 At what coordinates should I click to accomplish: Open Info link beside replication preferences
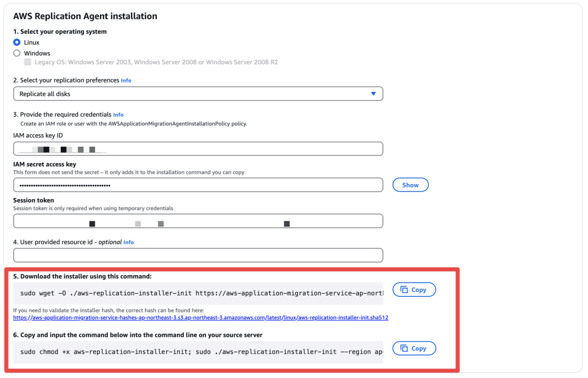126,80
